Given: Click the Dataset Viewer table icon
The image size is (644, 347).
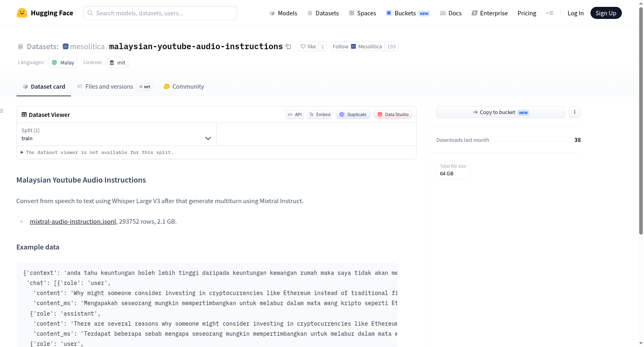Looking at the screenshot, I should 24,115.
